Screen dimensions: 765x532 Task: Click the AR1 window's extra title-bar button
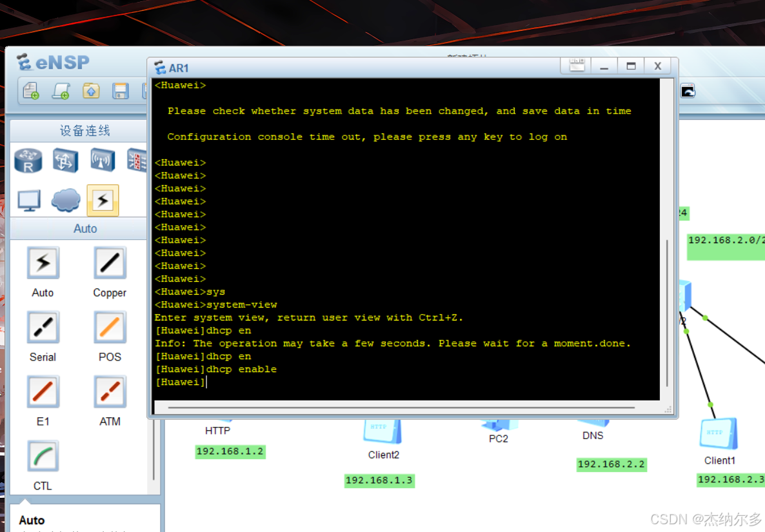pyautogui.click(x=577, y=66)
